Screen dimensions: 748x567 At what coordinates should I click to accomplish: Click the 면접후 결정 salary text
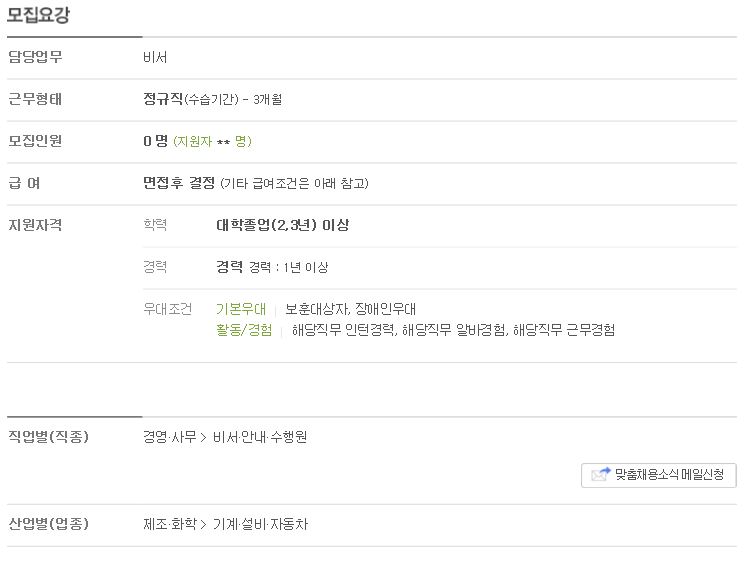(x=179, y=183)
